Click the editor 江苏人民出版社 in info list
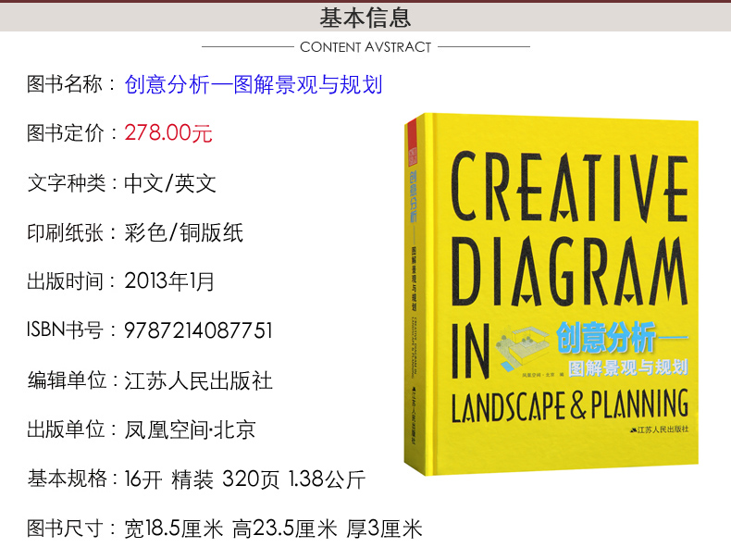 (x=198, y=380)
